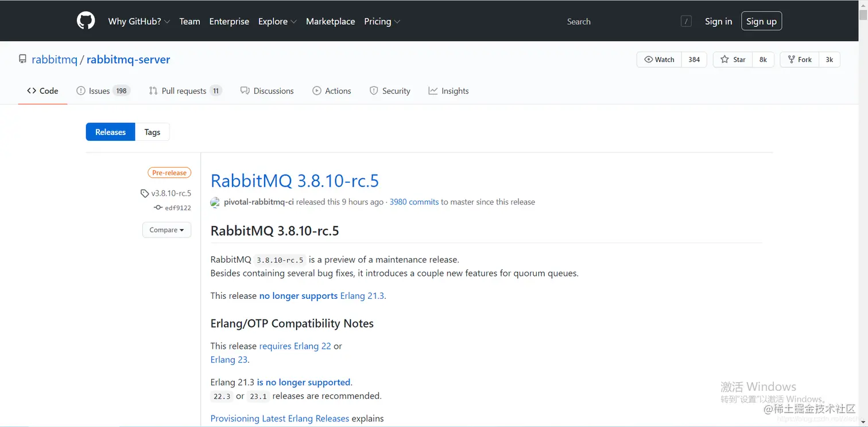
Task: Click the eye icon on Watch button
Action: [649, 60]
